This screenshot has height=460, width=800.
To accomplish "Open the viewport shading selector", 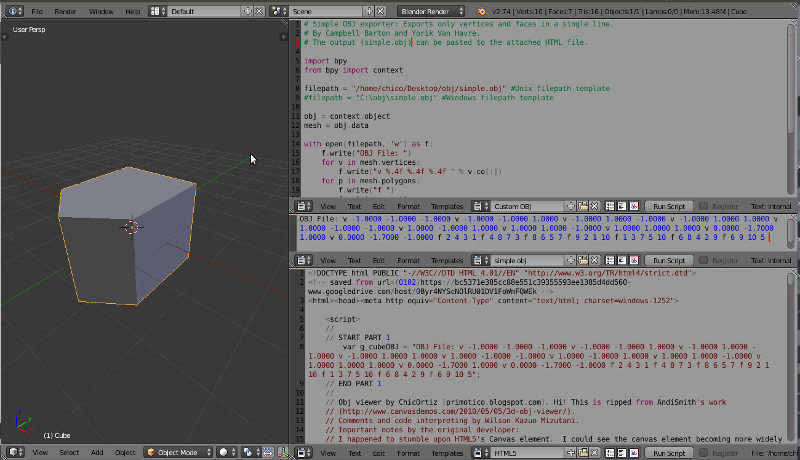I will (227, 452).
